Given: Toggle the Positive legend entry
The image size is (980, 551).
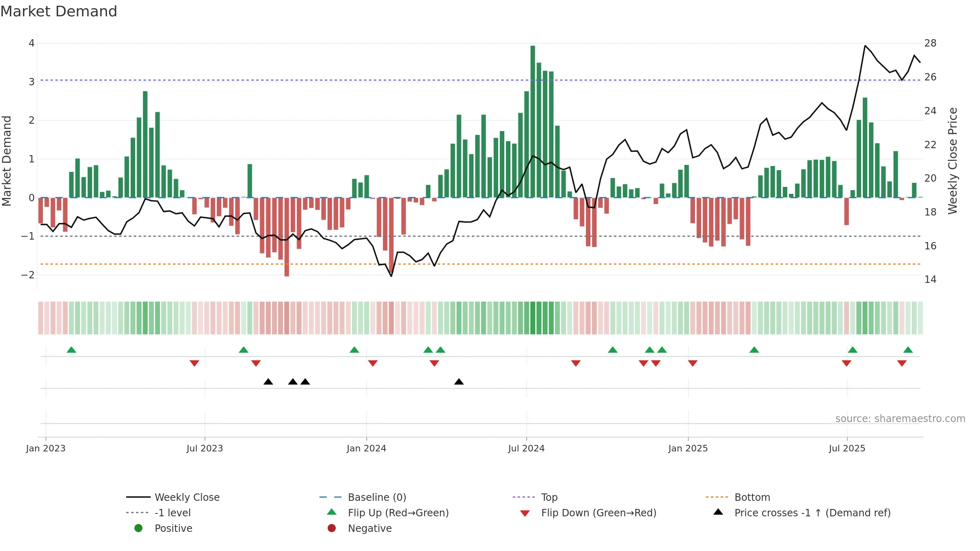Looking at the screenshot, I should (163, 528).
